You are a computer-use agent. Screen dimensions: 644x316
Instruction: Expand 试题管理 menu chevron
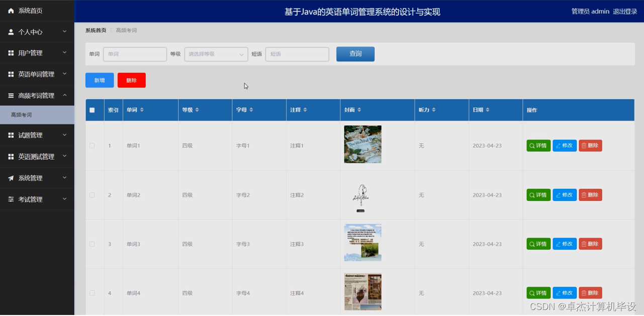64,135
